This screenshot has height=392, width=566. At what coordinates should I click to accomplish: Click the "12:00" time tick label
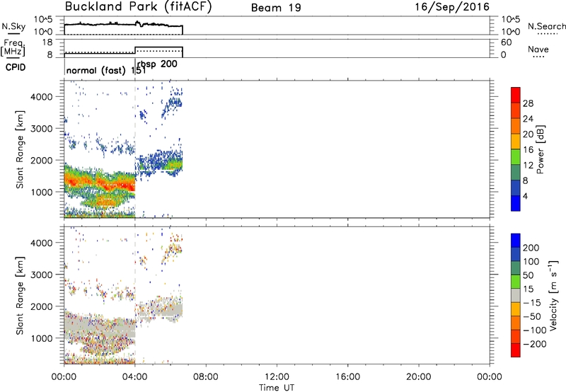pos(277,377)
